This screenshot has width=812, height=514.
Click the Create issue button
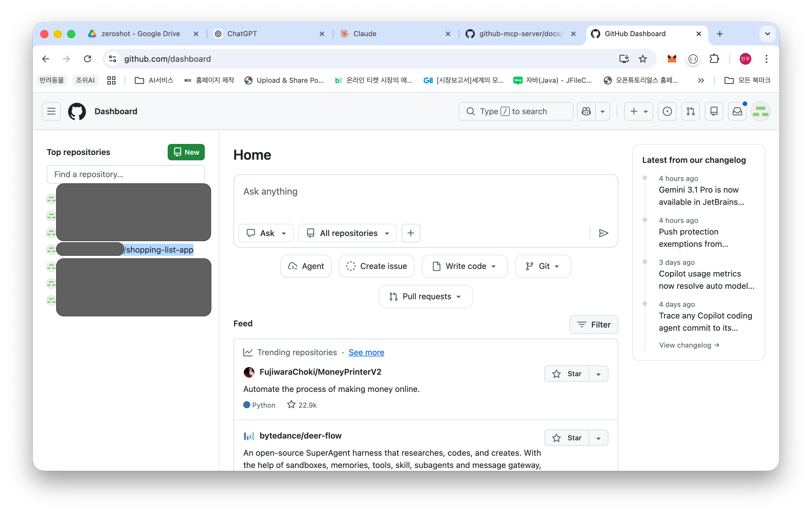pos(377,266)
